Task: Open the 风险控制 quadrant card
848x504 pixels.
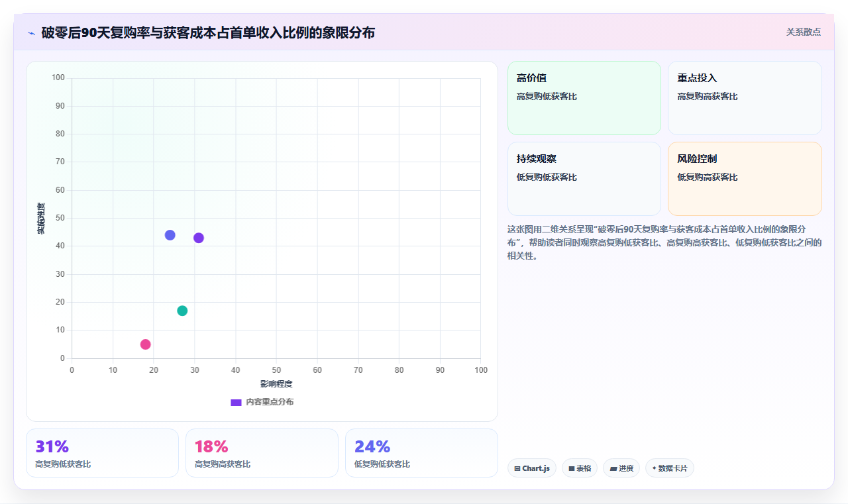Action: tap(745, 179)
